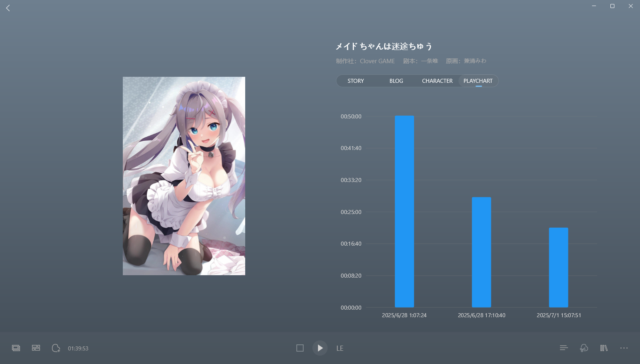
Task: Switch to the CHARACTER tab
Action: pos(437,81)
